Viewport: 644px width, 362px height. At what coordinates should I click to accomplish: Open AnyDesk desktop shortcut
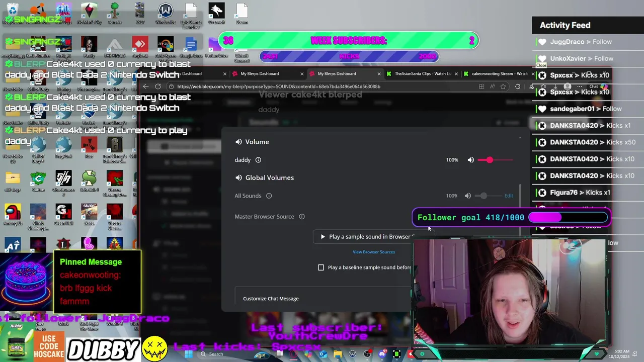point(139,47)
